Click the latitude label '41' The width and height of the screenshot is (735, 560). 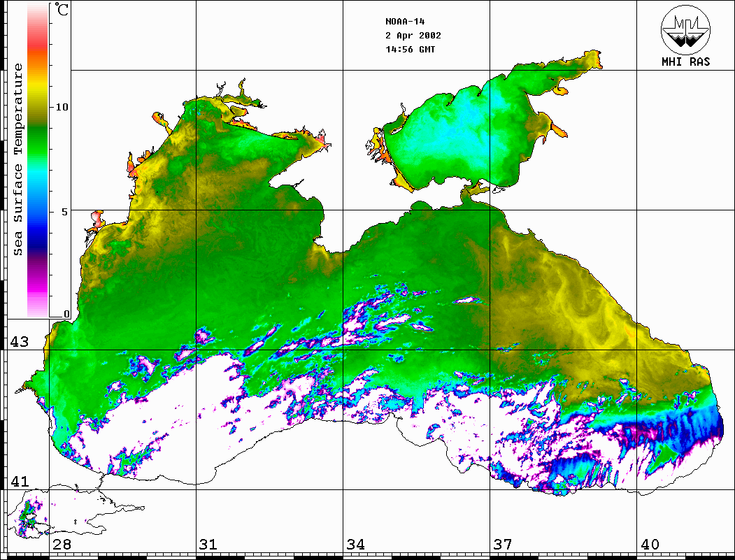[x=19, y=481]
